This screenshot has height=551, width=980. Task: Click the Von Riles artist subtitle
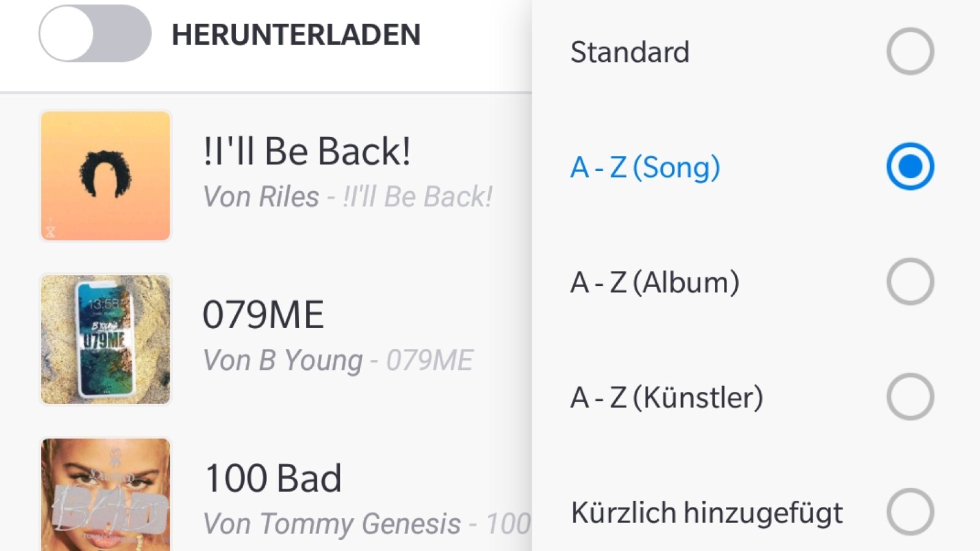pos(261,197)
